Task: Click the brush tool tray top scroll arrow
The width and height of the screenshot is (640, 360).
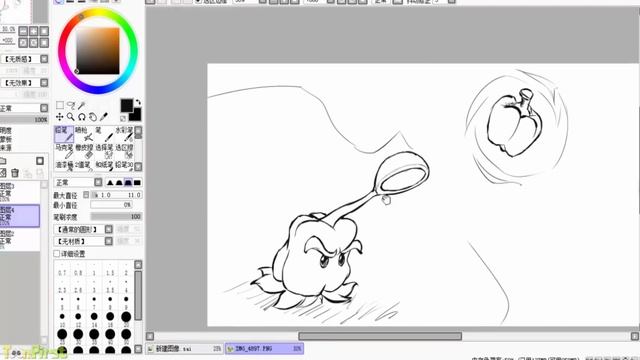Action: (x=138, y=130)
